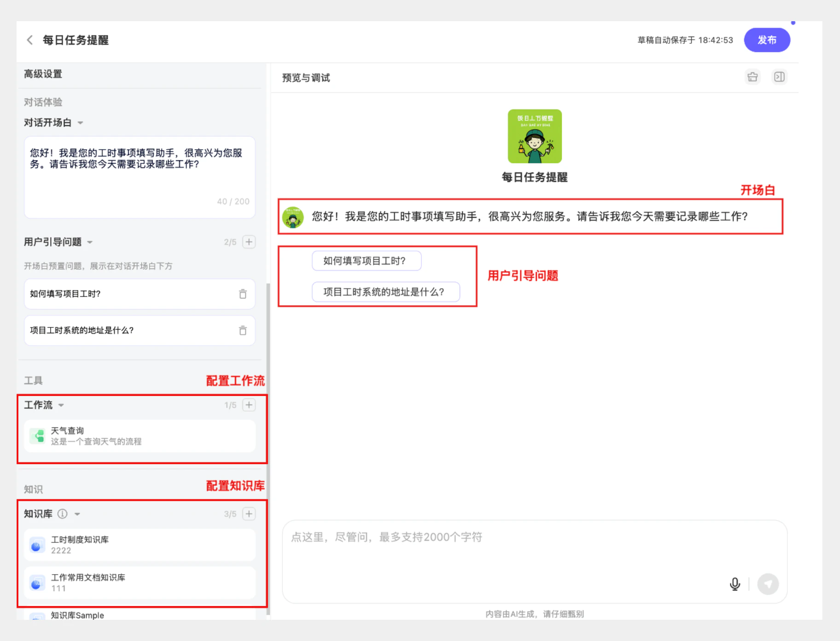Start voice input with microphone icon
Screen dimensions: 840x641
pos(735,584)
